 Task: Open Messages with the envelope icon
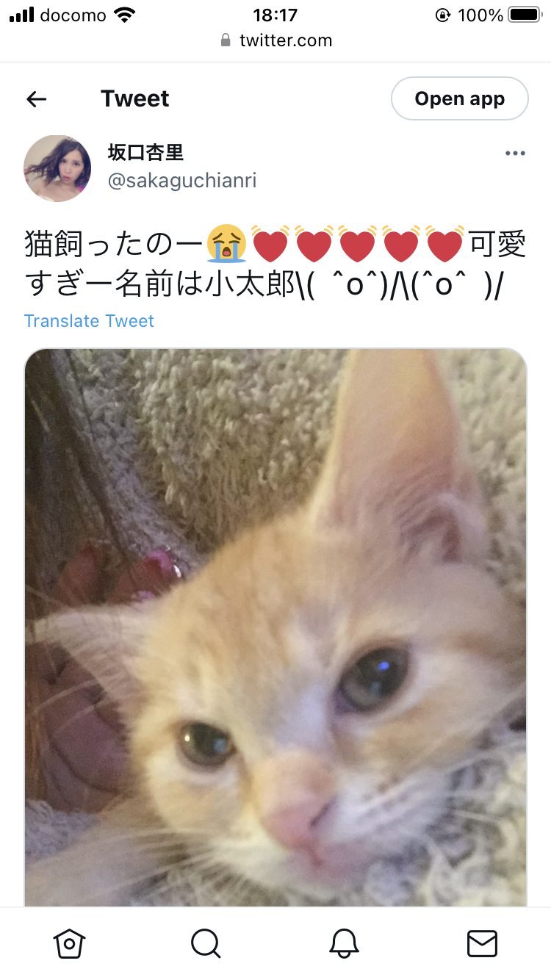pyautogui.click(x=482, y=943)
